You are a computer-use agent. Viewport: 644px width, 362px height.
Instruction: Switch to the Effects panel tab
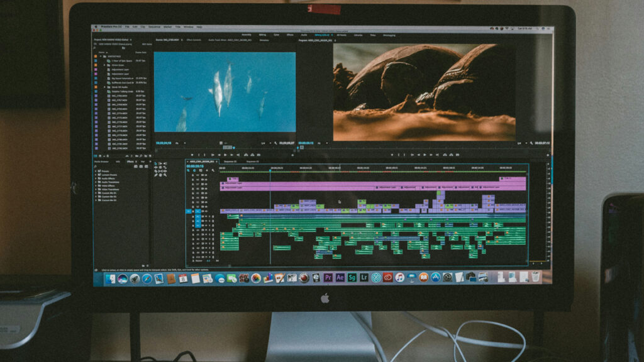tap(130, 162)
